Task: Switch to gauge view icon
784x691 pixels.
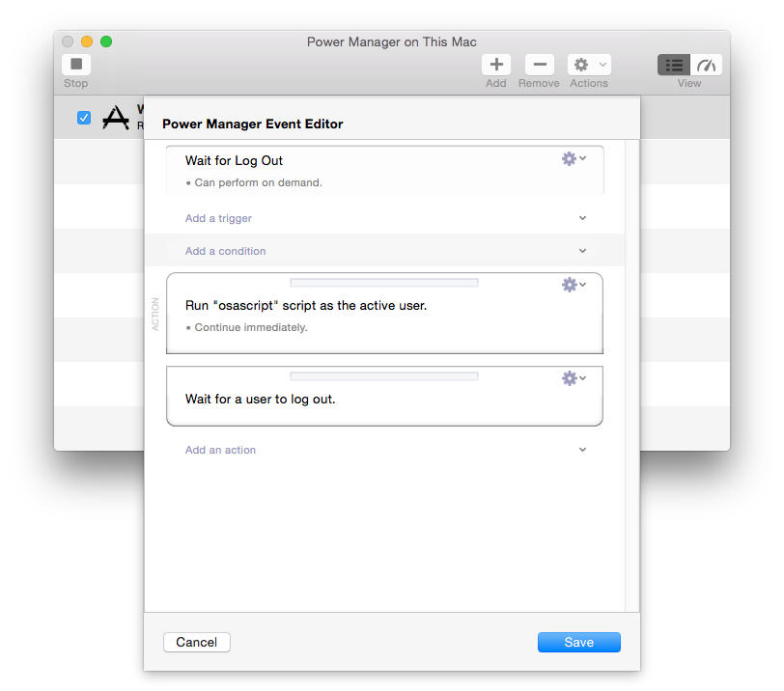Action: [x=706, y=65]
